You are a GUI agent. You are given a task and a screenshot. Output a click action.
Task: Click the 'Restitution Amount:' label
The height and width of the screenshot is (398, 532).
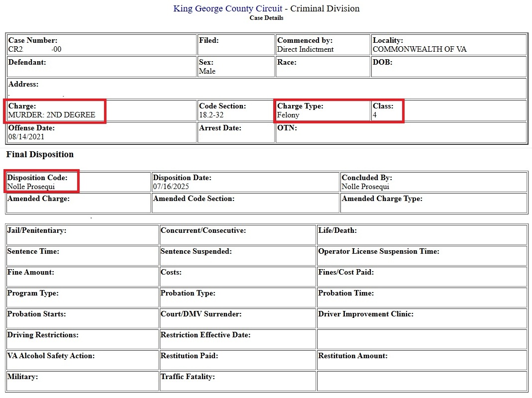[353, 356]
